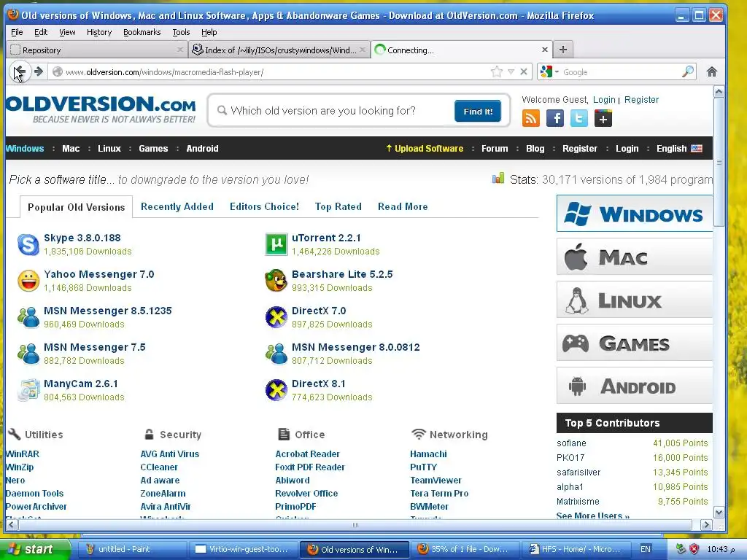Click the US flag beside English
The width and height of the screenshot is (747, 560).
tap(697, 148)
